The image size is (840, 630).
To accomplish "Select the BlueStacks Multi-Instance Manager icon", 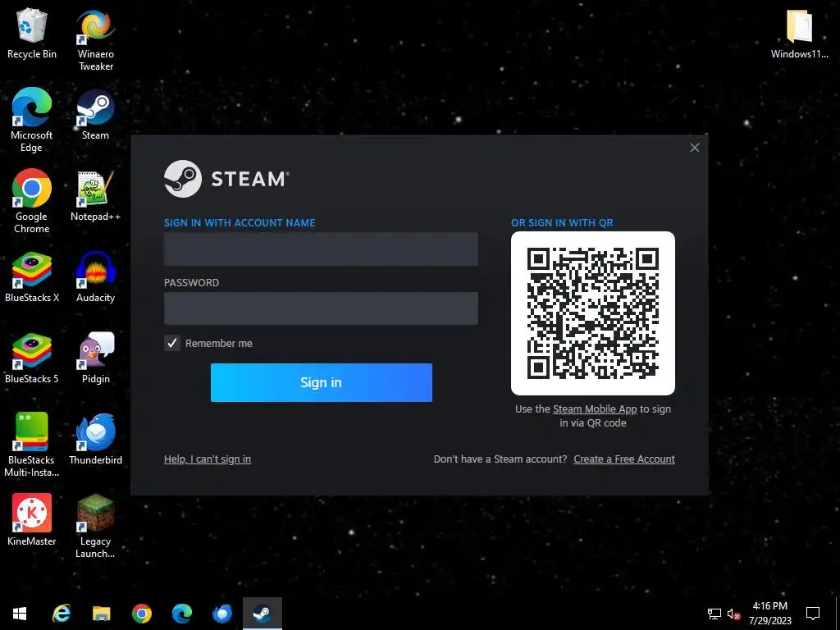I will point(32,445).
